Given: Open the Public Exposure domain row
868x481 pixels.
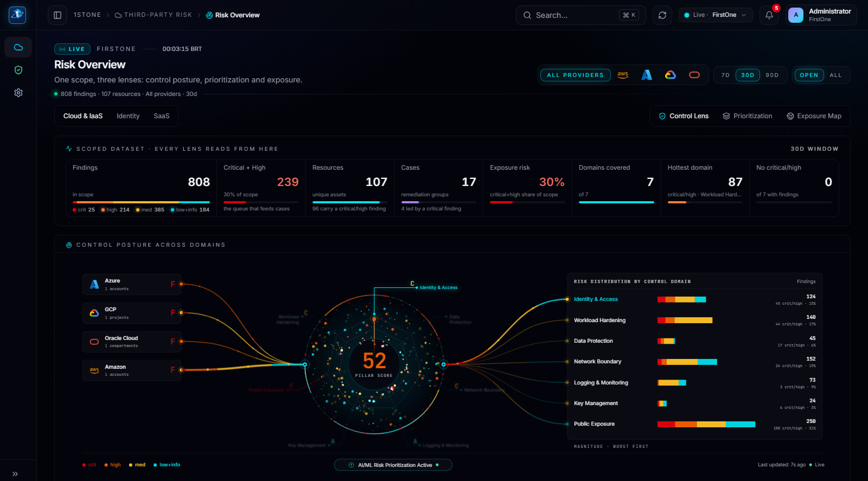Looking at the screenshot, I should click(x=695, y=425).
